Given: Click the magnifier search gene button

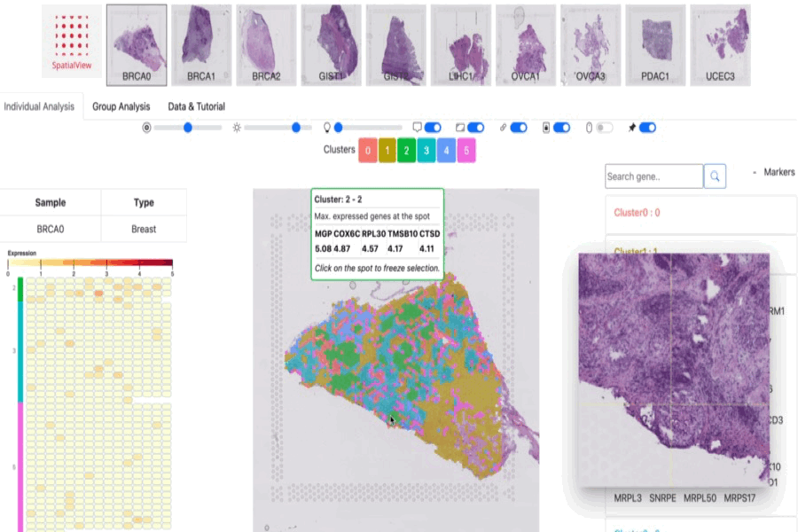Looking at the screenshot, I should [715, 176].
